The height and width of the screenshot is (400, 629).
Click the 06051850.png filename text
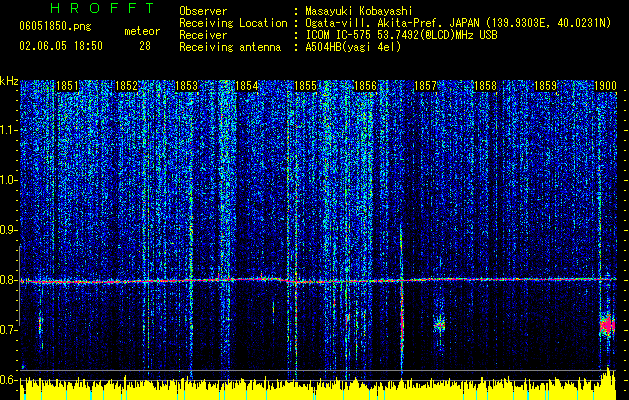pos(55,27)
